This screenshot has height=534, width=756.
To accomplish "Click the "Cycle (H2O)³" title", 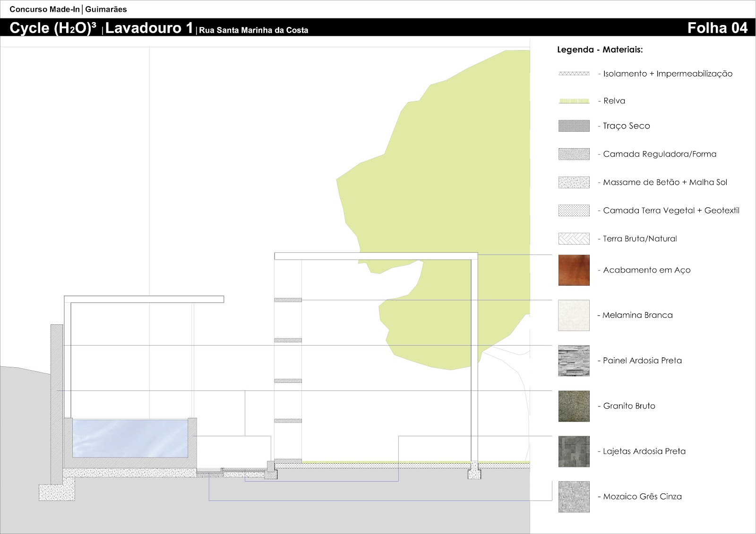I will [x=53, y=28].
